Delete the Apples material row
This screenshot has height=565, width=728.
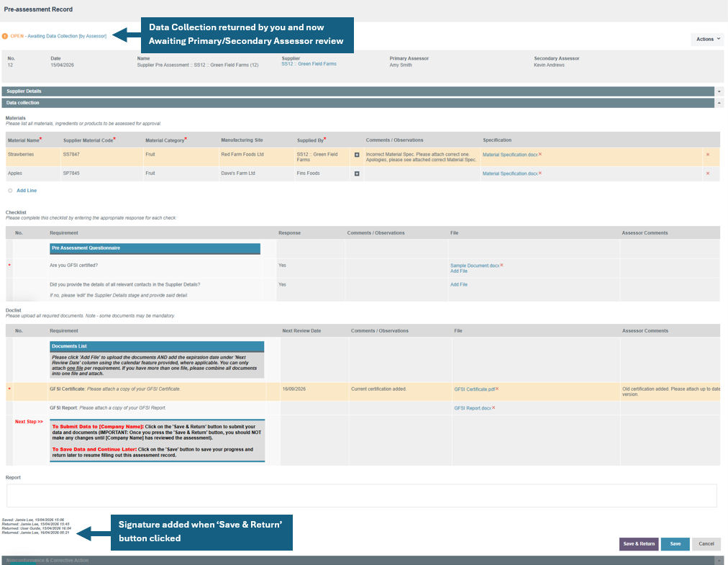point(708,173)
